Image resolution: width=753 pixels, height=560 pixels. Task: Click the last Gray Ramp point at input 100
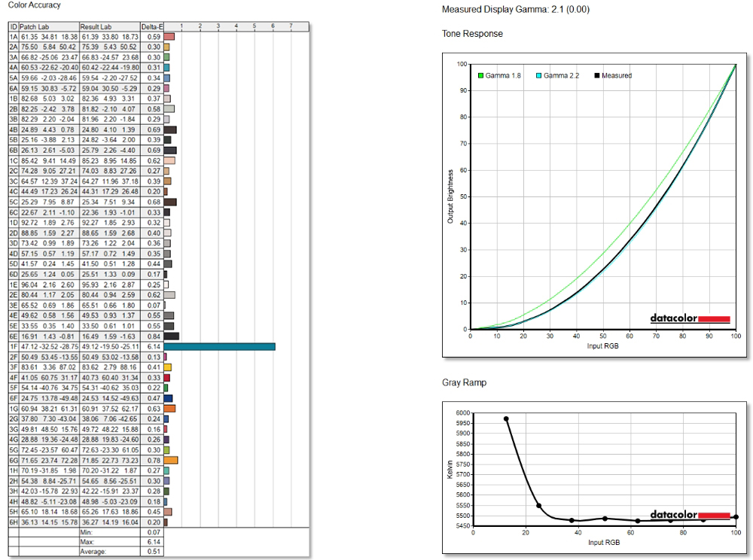[x=736, y=517]
